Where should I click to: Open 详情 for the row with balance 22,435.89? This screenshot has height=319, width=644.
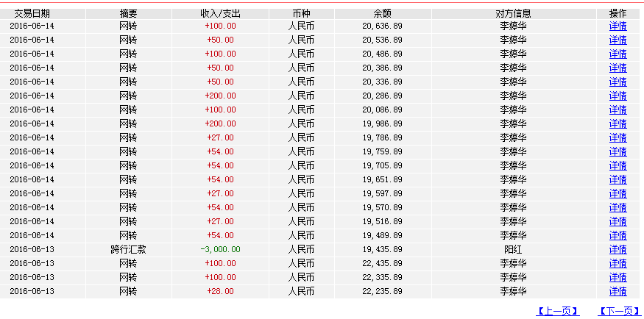[618, 263]
